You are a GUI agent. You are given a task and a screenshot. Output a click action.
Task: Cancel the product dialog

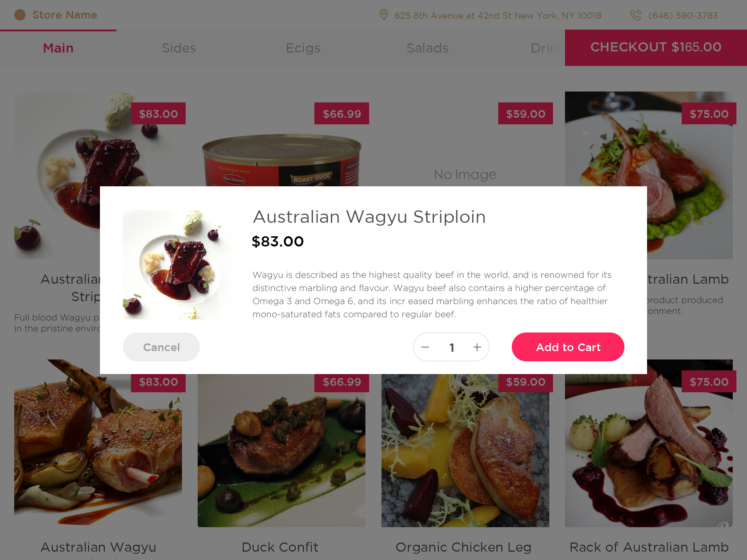[x=161, y=347]
